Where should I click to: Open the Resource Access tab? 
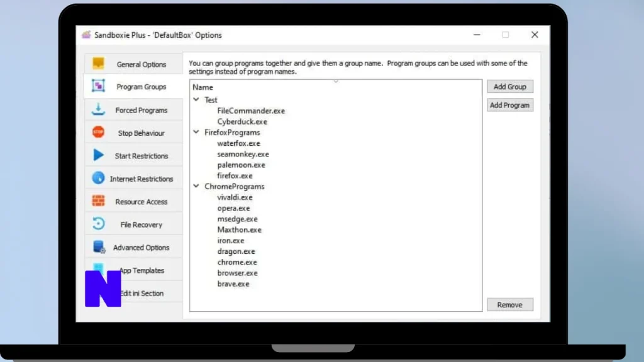coord(133,202)
